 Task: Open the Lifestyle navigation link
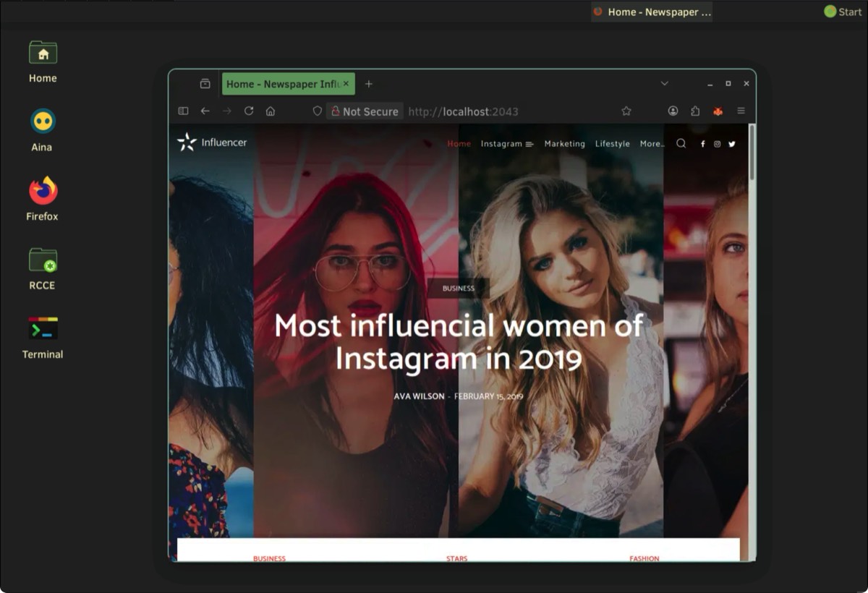click(612, 144)
